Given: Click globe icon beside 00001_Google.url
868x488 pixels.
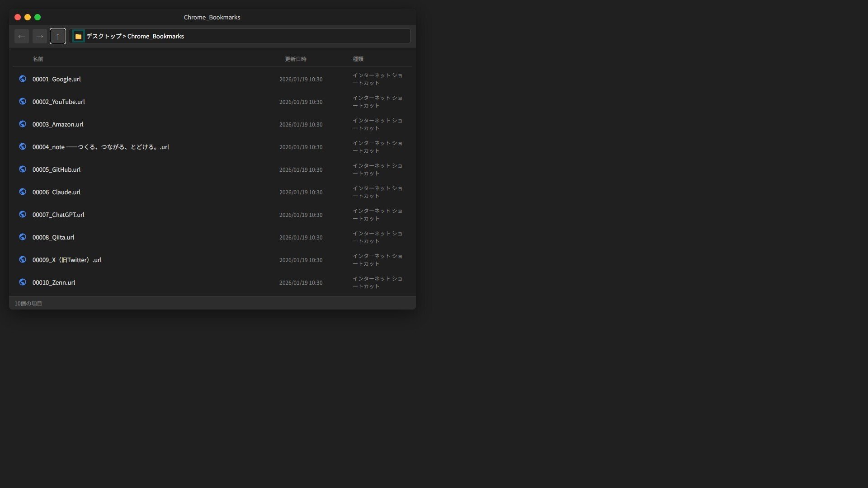Looking at the screenshot, I should tap(23, 79).
